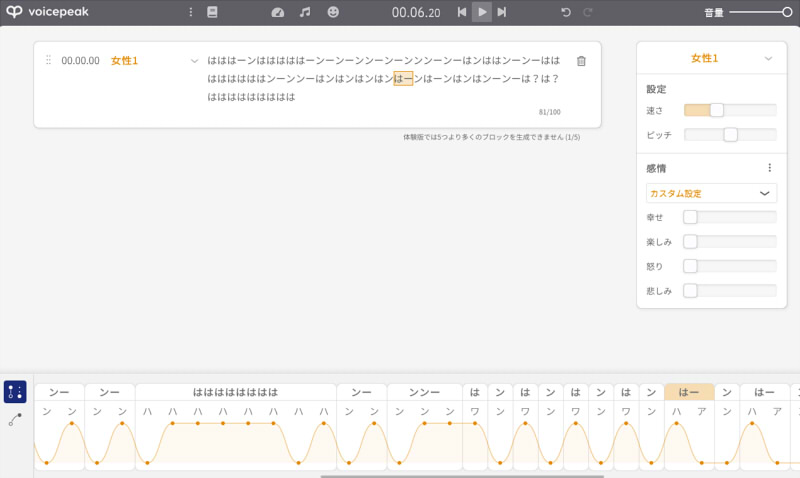Open the three-dot menu in top toolbar
800x478 pixels.
tap(191, 12)
